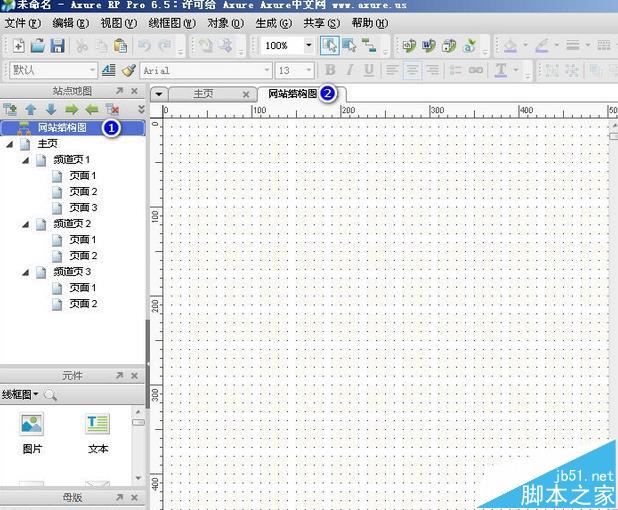The image size is (618, 510).
Task: Pick the line color pen
Action: pos(542,45)
